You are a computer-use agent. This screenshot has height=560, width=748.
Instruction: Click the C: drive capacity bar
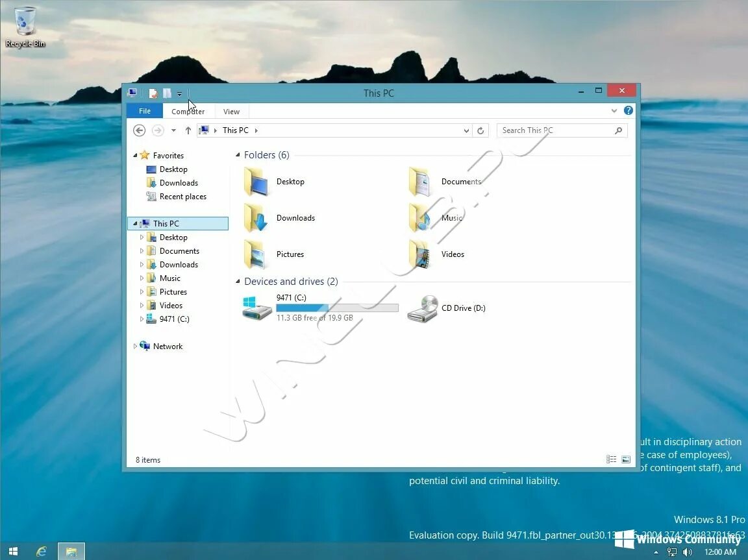337,308
